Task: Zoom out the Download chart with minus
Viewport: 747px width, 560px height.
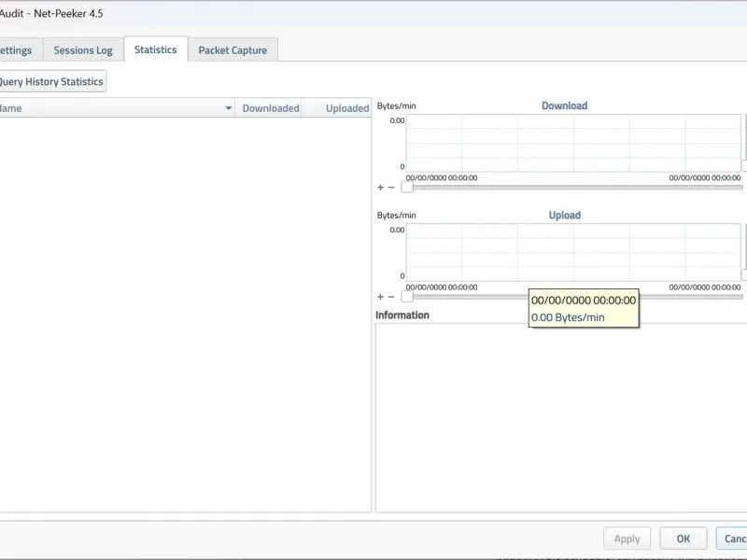Action: coord(391,188)
